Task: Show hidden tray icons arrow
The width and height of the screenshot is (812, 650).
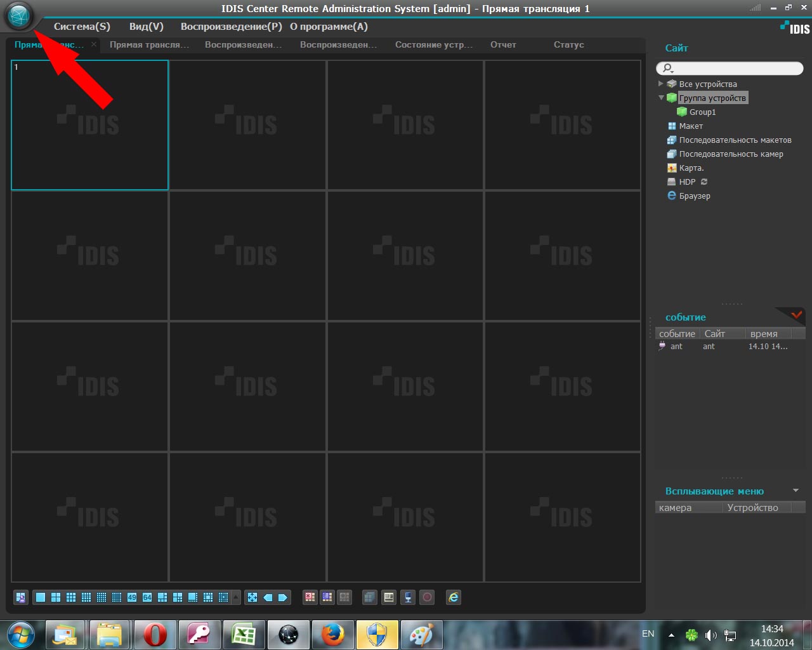Action: tap(671, 635)
